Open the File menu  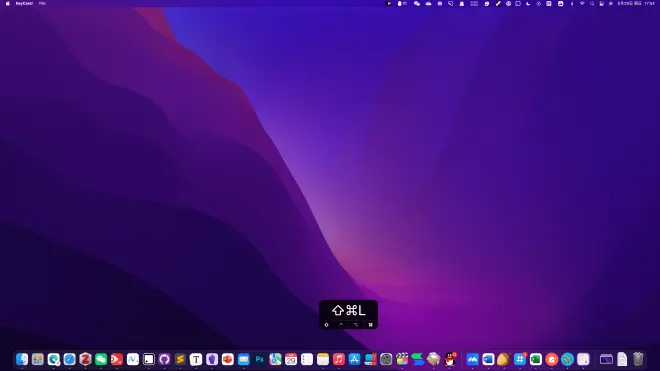pyautogui.click(x=42, y=3)
